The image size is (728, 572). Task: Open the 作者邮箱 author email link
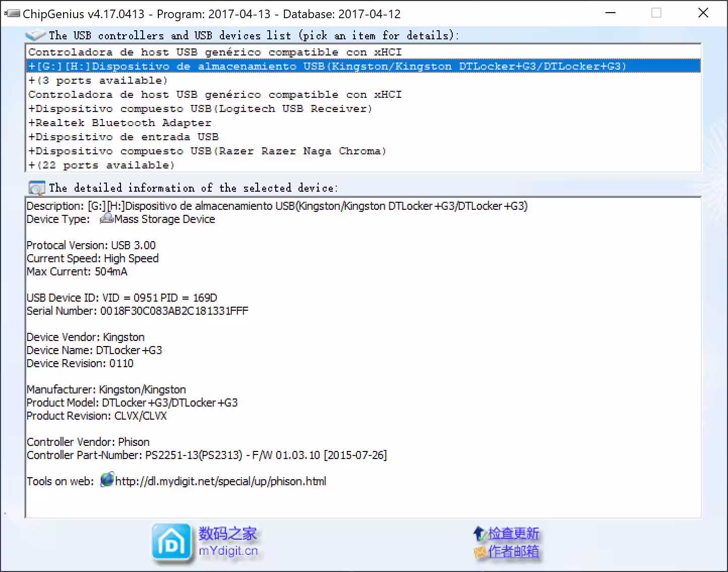tap(513, 552)
